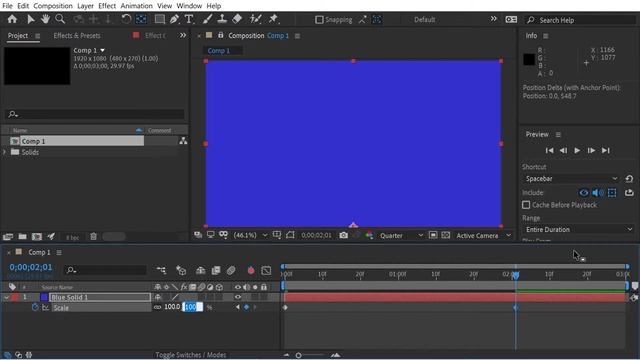Screen dimensions: 640x360
Task: Check Cache Before Playback
Action: tap(526, 205)
